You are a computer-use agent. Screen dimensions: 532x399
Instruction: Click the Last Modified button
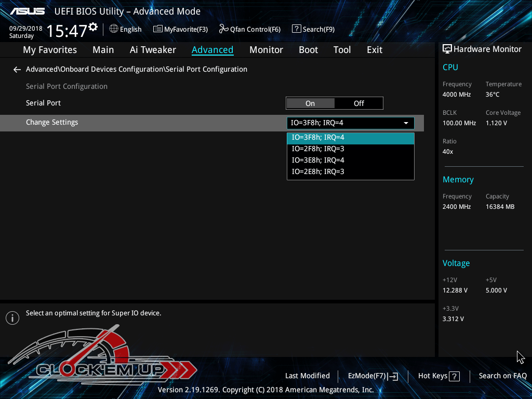click(307, 376)
